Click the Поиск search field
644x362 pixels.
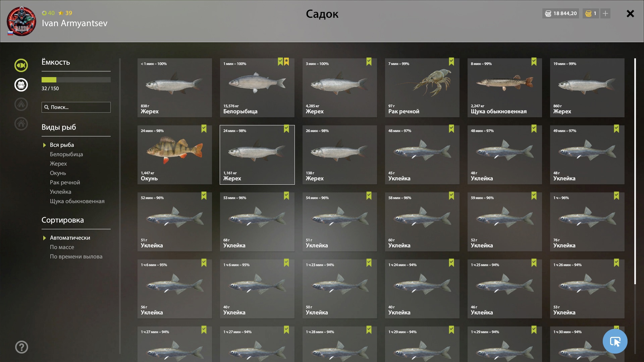[x=76, y=107]
